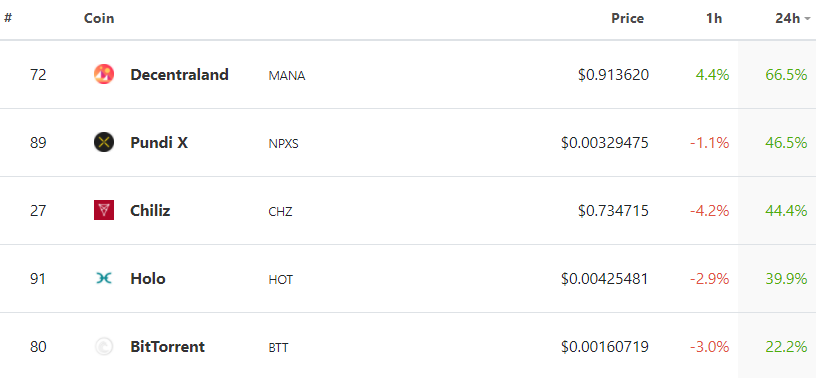
Task: Sort by the 1h change column
Action: click(714, 18)
